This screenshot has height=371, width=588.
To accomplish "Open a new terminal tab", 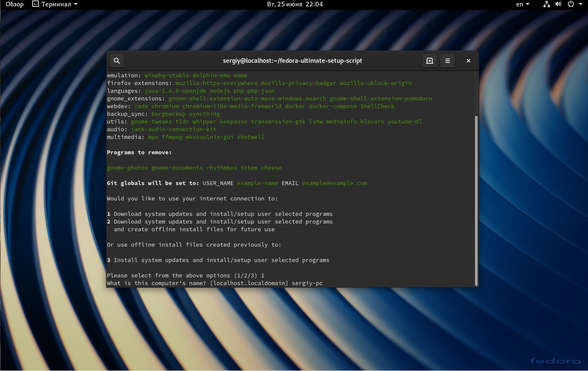I will pos(430,61).
